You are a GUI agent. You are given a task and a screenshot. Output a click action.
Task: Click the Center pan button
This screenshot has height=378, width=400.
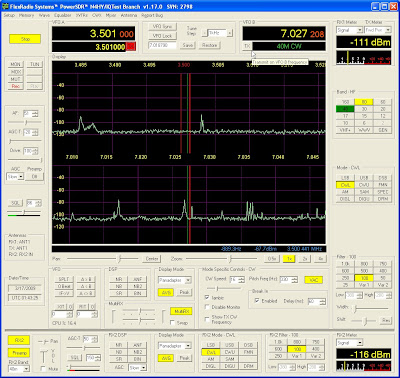pyautogui.click(x=152, y=259)
